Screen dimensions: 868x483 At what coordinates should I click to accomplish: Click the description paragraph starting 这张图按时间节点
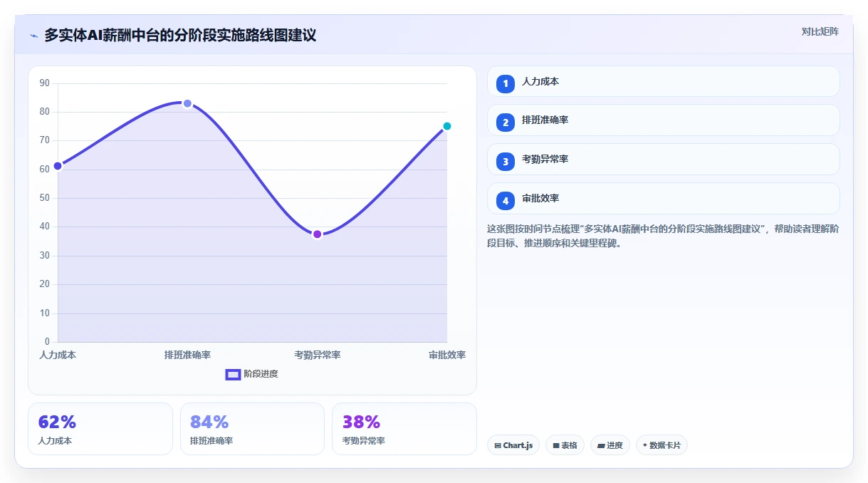point(663,236)
